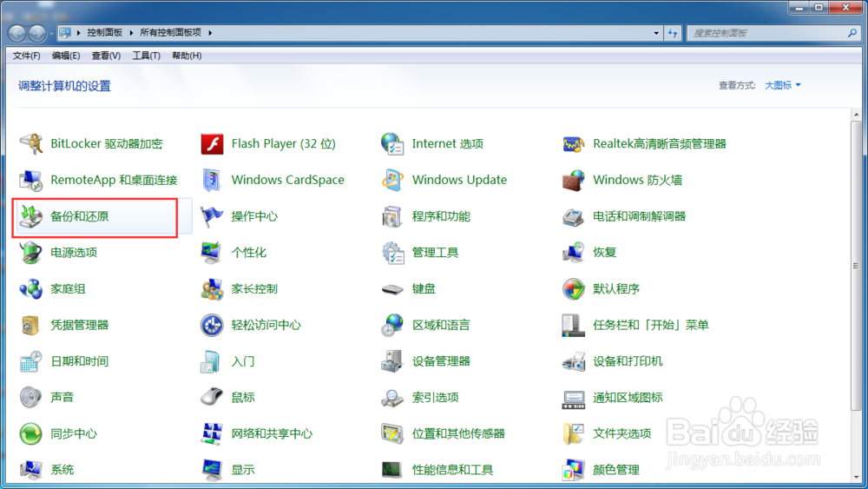
Task: Open 鼠标 icon
Action: click(212, 398)
